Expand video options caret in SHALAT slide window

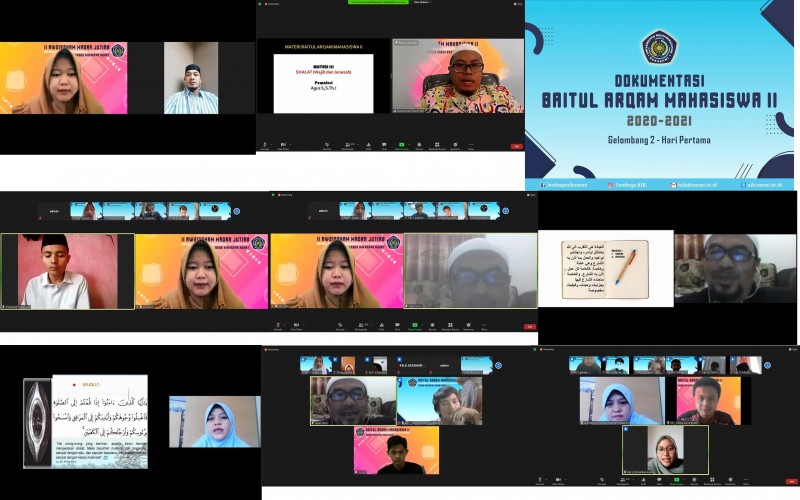291,144
